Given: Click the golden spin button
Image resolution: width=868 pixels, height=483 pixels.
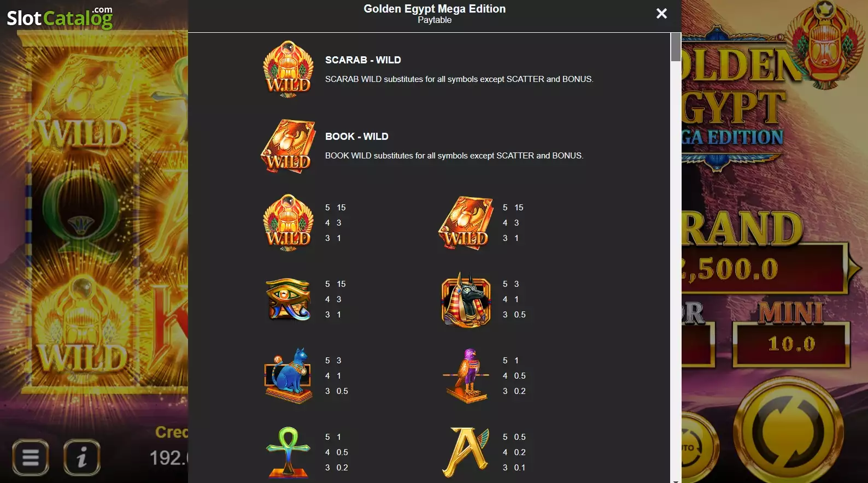Looking at the screenshot, I should 789,432.
